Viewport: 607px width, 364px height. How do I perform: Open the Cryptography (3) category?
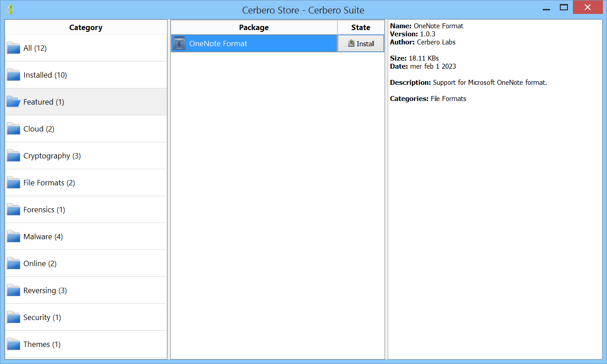tap(86, 156)
